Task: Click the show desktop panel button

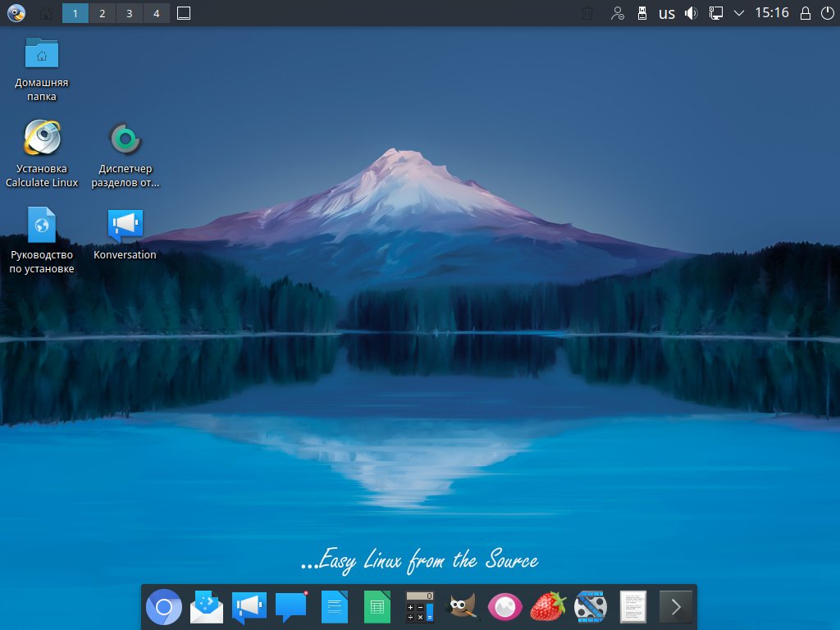Action: (x=184, y=13)
